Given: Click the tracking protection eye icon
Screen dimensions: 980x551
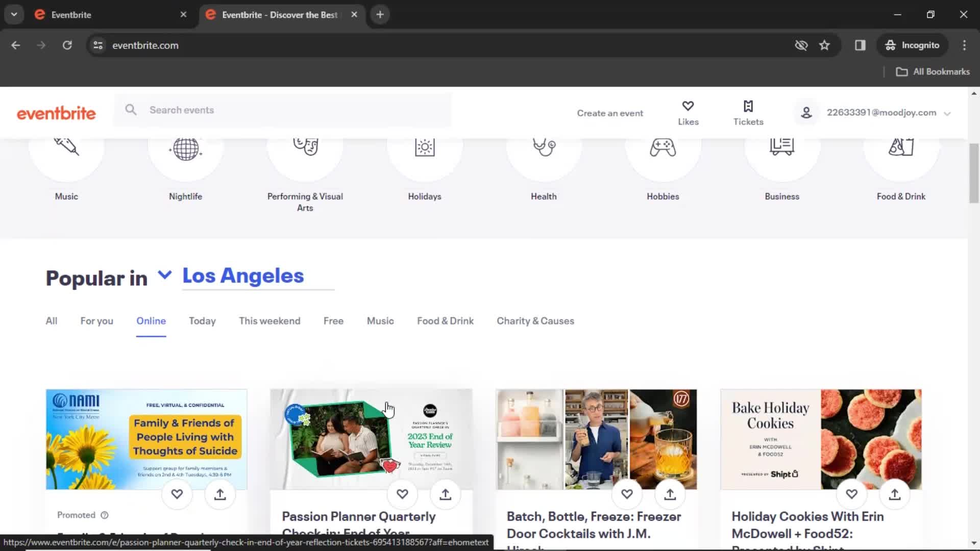Looking at the screenshot, I should pyautogui.click(x=801, y=45).
